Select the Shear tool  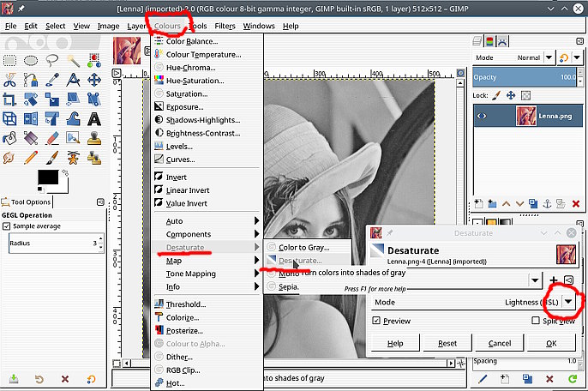tap(73, 99)
